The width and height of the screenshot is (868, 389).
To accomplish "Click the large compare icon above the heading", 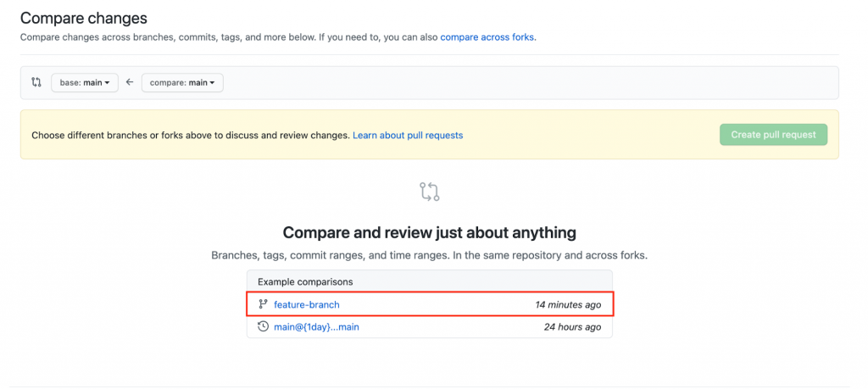I will pyautogui.click(x=430, y=192).
